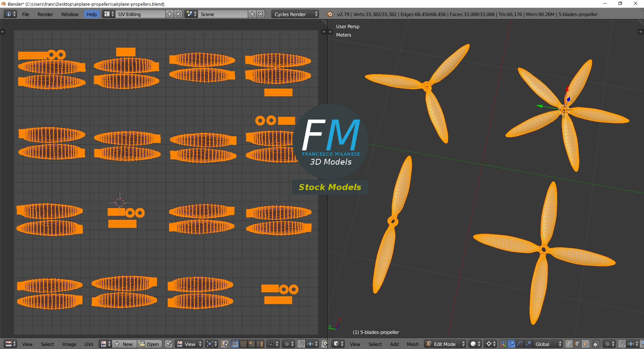Select UV face selection mode
644x349 pixels.
tap(252, 344)
